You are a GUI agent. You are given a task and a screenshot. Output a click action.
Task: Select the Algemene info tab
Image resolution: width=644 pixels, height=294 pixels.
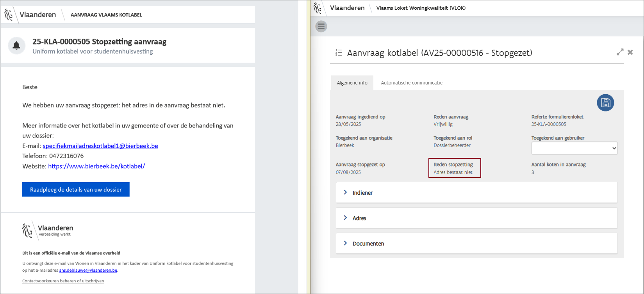coord(352,83)
